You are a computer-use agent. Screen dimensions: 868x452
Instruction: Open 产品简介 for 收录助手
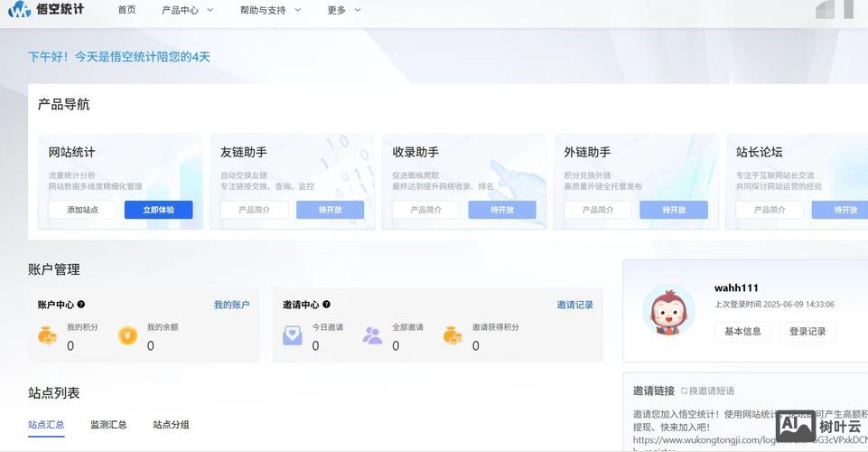click(x=426, y=210)
